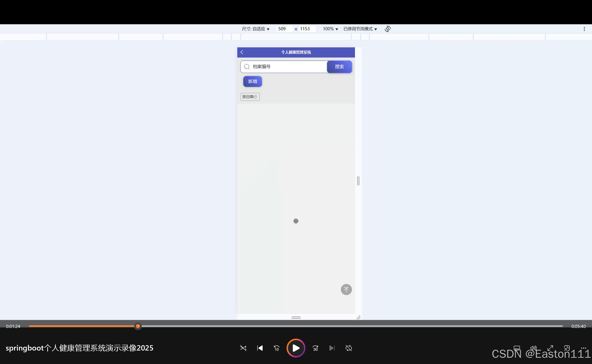This screenshot has width=592, height=364.
Task: Click the back arrow in app header
Action: coord(242,52)
